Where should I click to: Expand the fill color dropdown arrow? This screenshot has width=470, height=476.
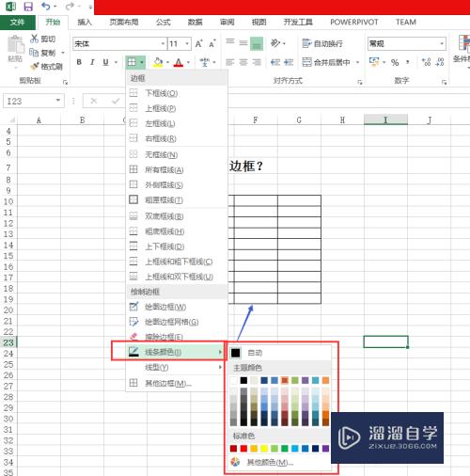pos(167,62)
